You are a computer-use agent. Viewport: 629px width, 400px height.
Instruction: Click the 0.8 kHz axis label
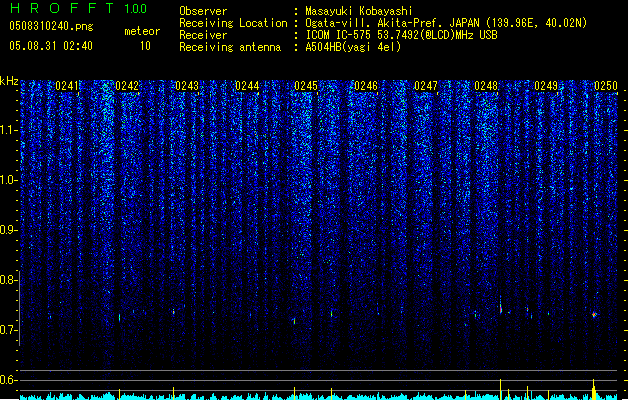(x=9, y=280)
